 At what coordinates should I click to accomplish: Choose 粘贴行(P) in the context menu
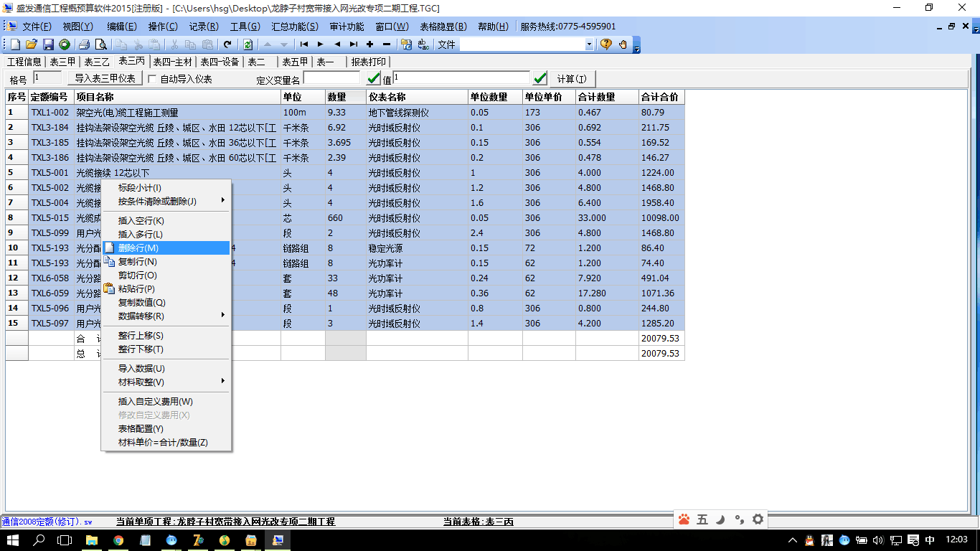click(x=166, y=288)
